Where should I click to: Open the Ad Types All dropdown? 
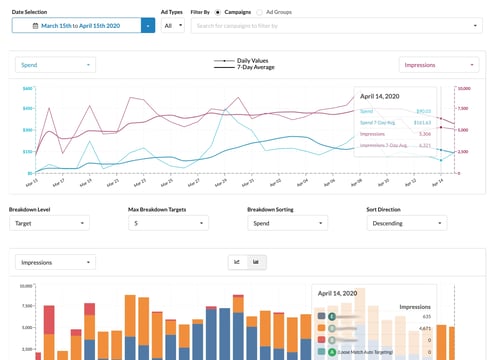pyautogui.click(x=173, y=26)
